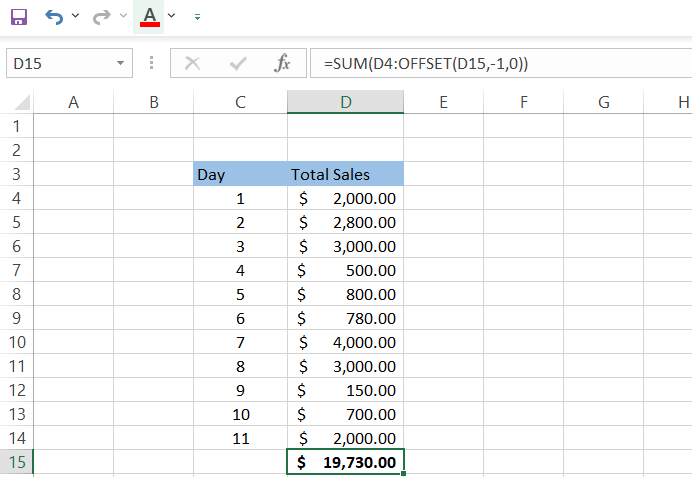
Task: Select column C header
Action: pyautogui.click(x=240, y=102)
